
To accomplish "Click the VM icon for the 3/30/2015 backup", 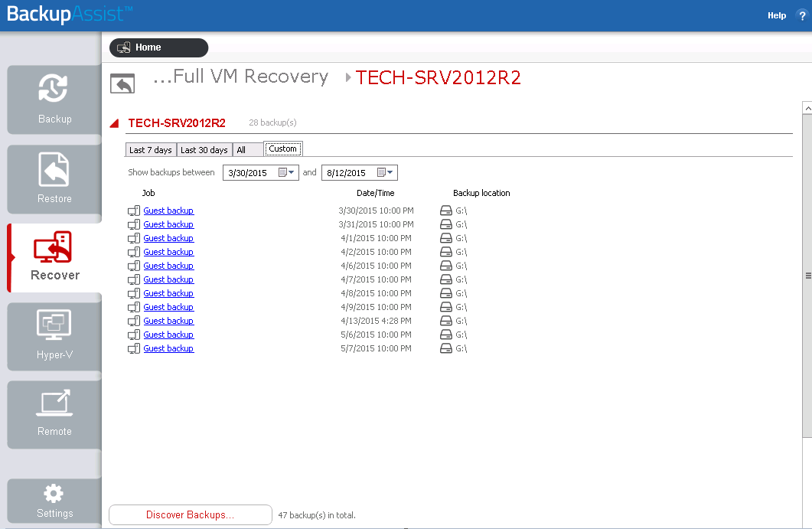I will click(x=134, y=211).
